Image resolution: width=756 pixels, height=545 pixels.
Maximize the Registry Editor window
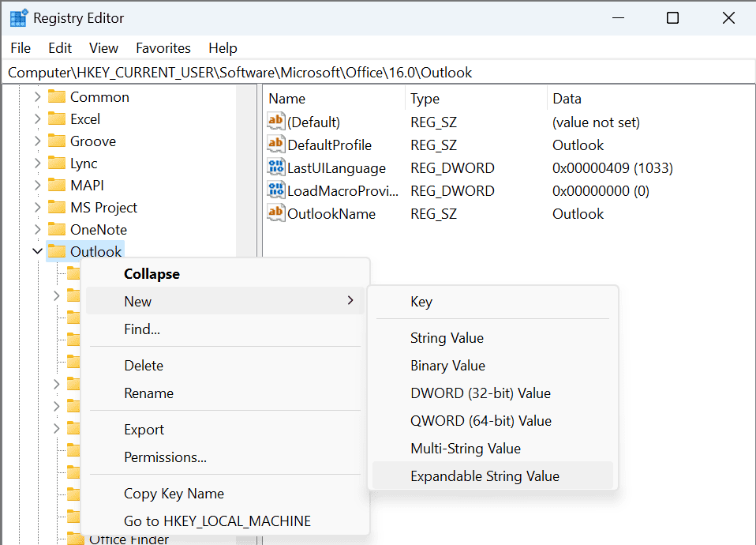click(x=672, y=18)
